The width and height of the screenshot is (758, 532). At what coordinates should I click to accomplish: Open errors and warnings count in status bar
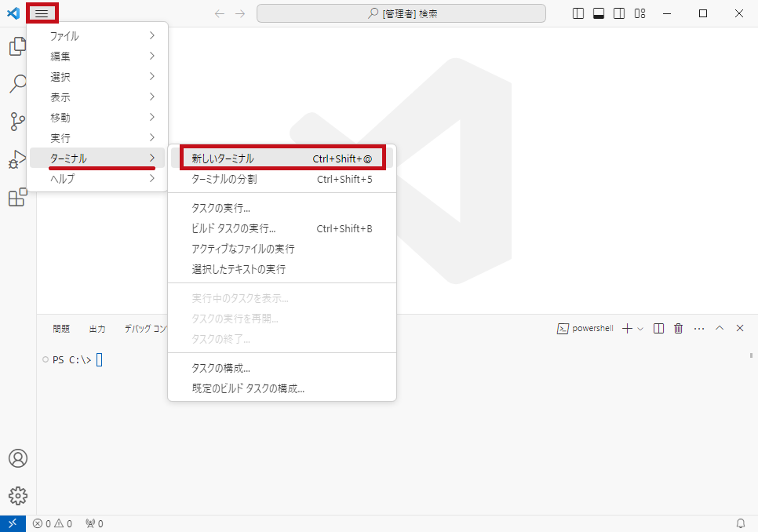pyautogui.click(x=53, y=523)
